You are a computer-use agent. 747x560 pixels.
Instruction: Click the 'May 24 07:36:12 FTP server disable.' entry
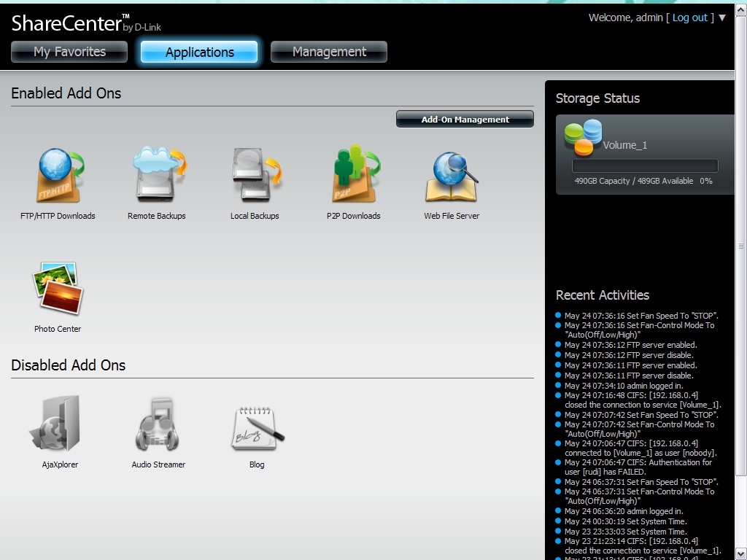click(629, 355)
